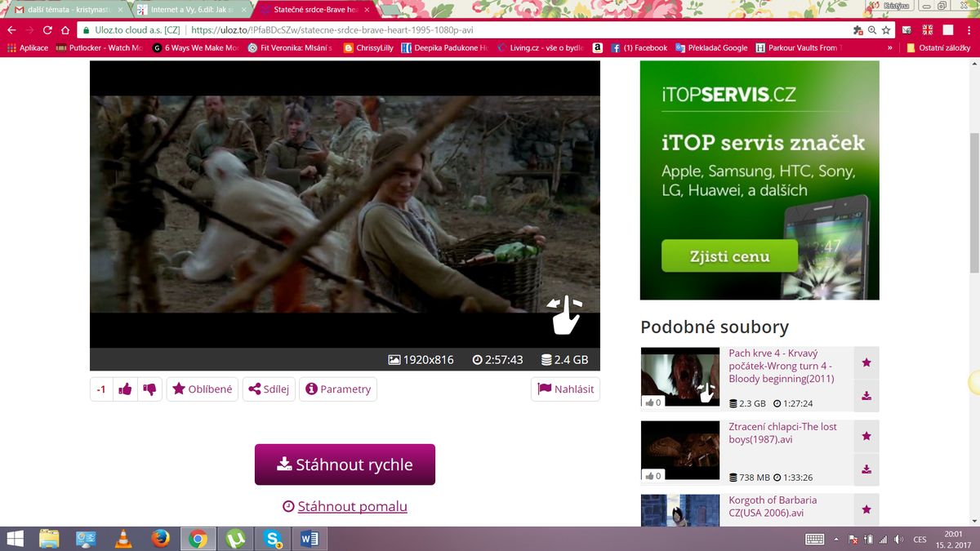Expand the hidden bookmarks overflow chevron
The image size is (980, 551).
pos(889,48)
